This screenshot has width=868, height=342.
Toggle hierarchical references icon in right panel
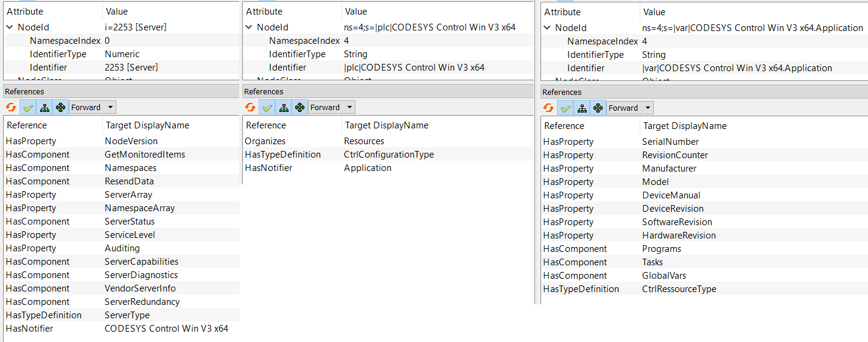581,108
